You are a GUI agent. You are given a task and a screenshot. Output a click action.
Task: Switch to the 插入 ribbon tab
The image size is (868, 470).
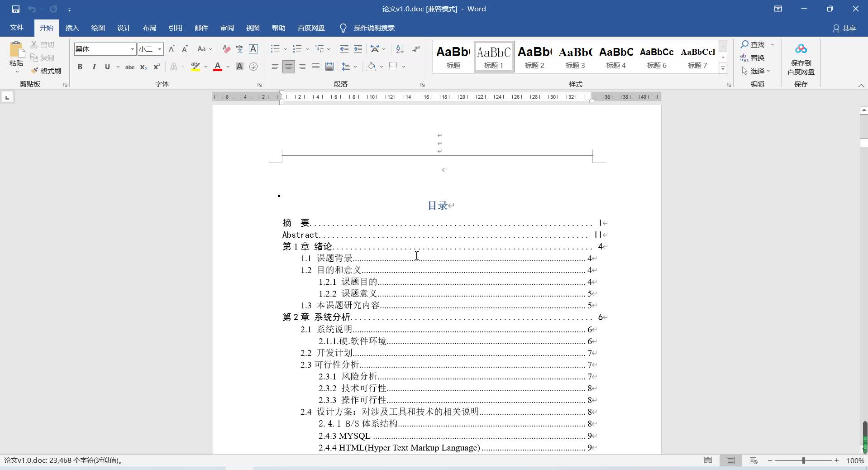pos(72,28)
